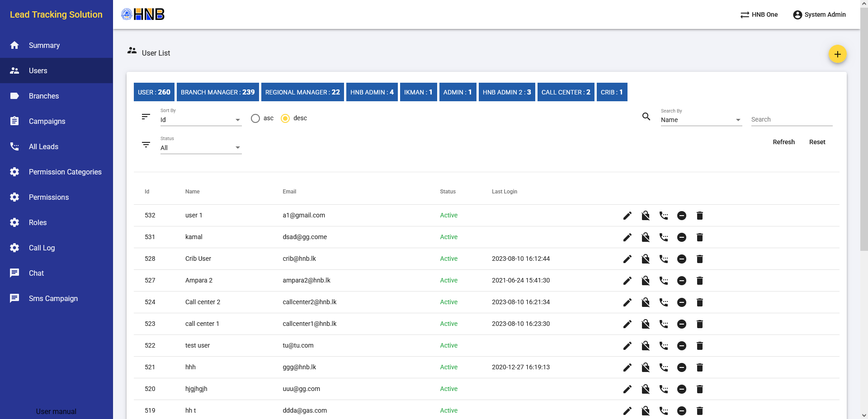
Task: Delete kamal user with trash icon
Action: point(699,237)
